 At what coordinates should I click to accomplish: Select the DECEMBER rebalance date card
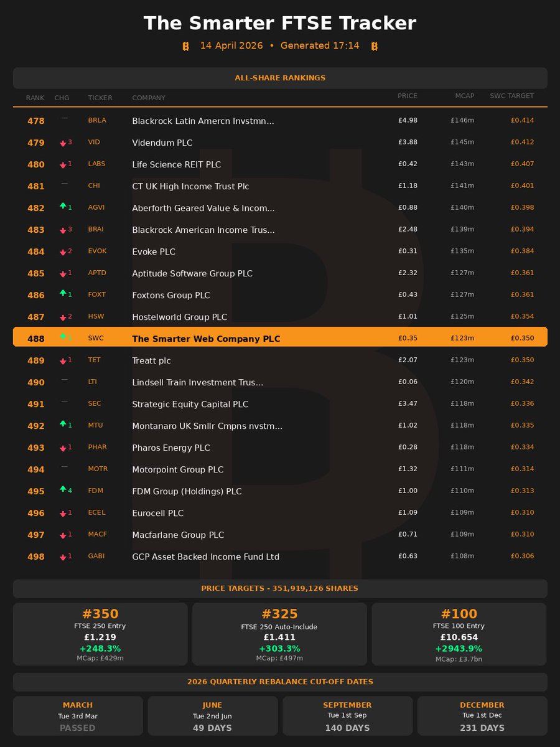(482, 716)
